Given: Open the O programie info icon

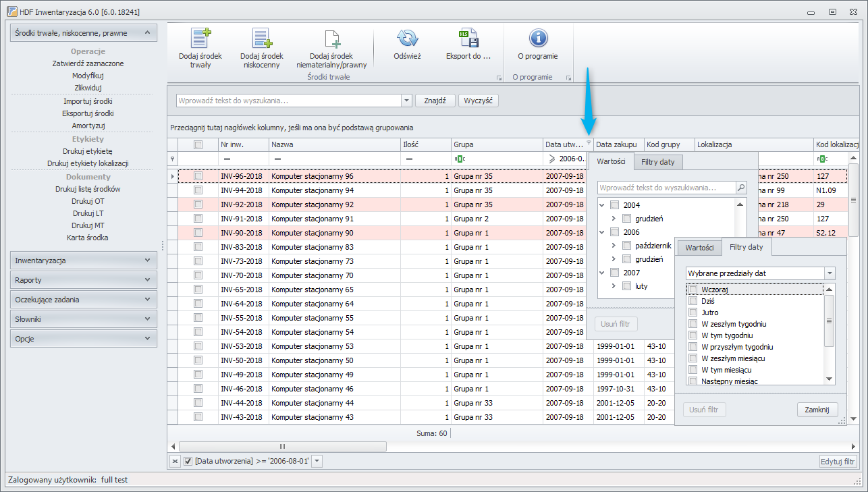Looking at the screenshot, I should [538, 38].
